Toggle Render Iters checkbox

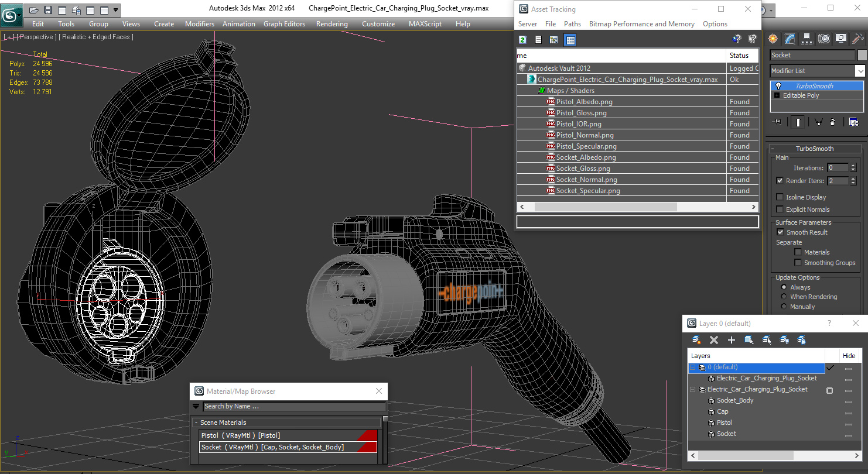(x=780, y=181)
